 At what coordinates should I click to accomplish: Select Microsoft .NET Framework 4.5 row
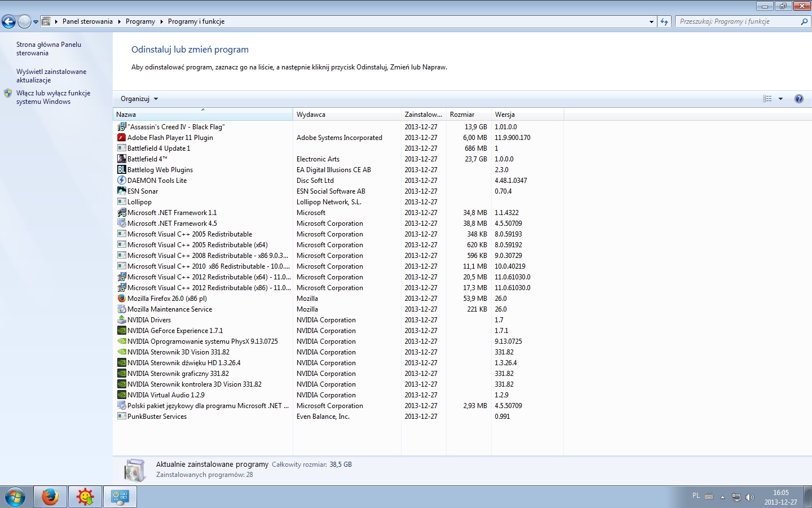pos(338,224)
